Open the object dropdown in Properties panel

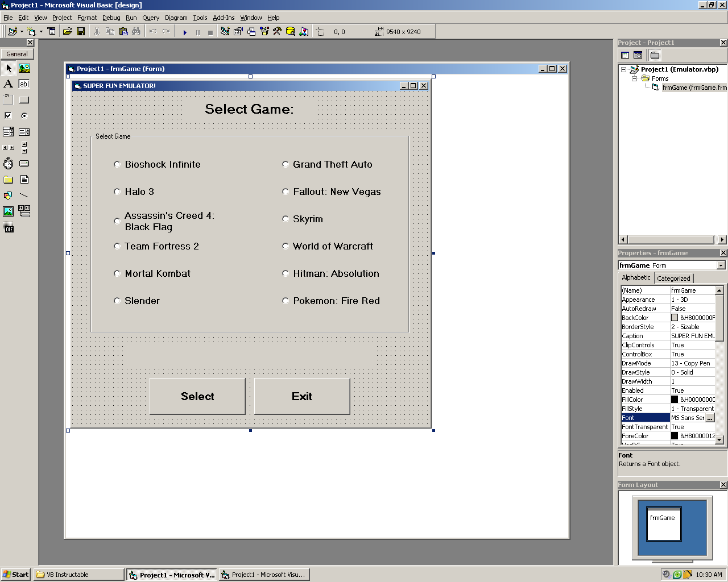pos(721,265)
